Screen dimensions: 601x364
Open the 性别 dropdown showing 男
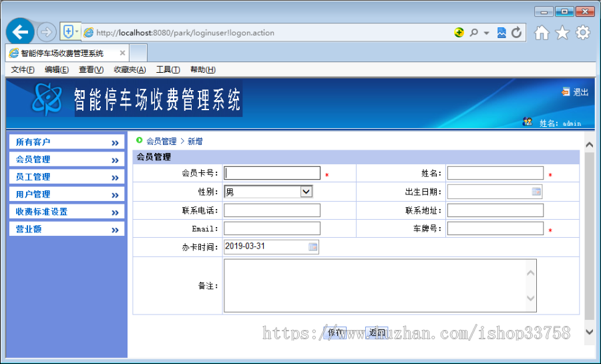pyautogui.click(x=268, y=192)
